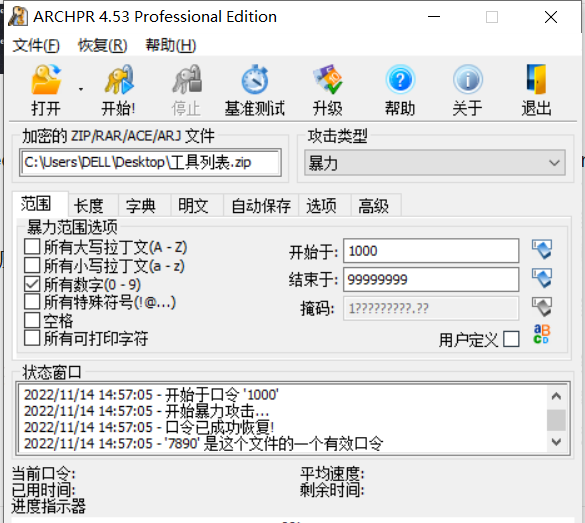585x523 pixels.
Task: Minimize the ARCHPR window
Action: (x=434, y=17)
